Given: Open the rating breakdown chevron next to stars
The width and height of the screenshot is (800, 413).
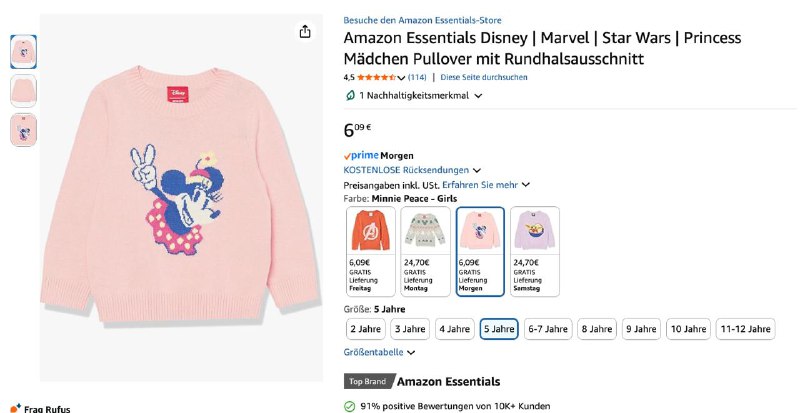Looking at the screenshot, I should [402, 77].
